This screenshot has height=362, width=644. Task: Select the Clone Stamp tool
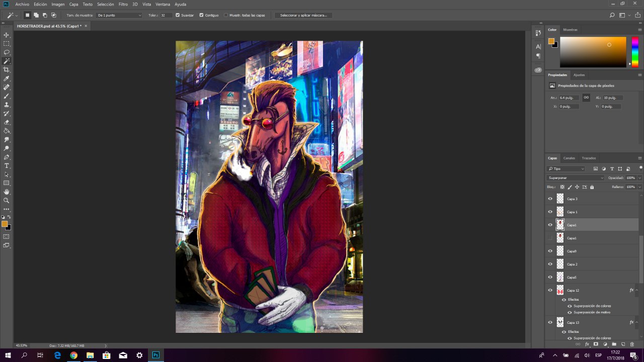pyautogui.click(x=7, y=105)
